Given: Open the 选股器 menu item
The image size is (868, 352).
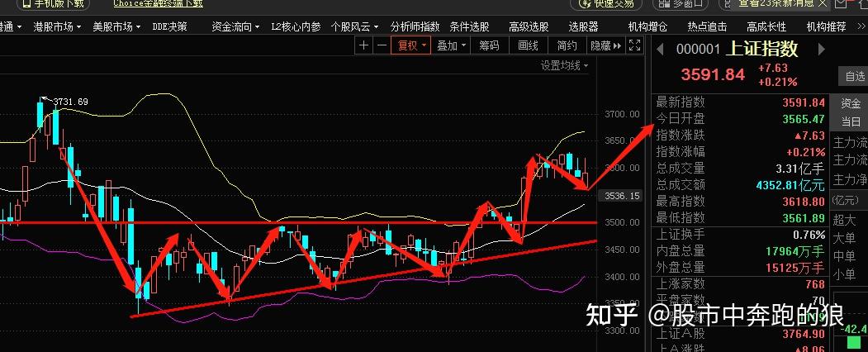Looking at the screenshot, I should click(x=583, y=26).
